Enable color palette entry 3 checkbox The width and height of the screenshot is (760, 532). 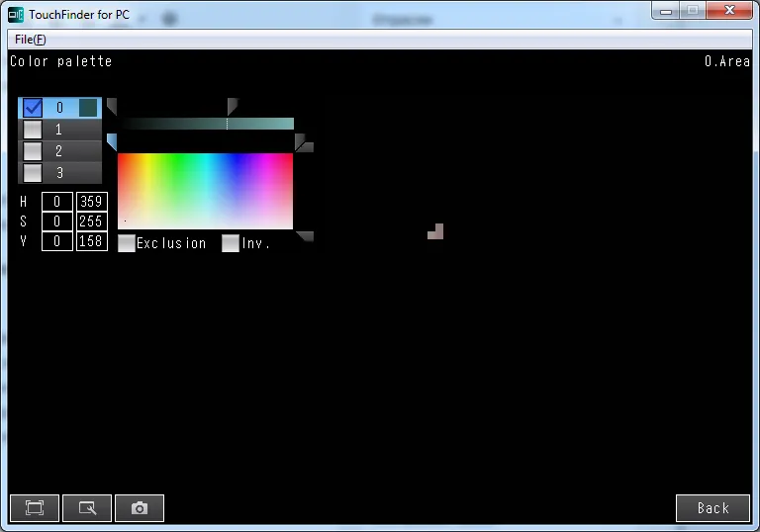32,173
